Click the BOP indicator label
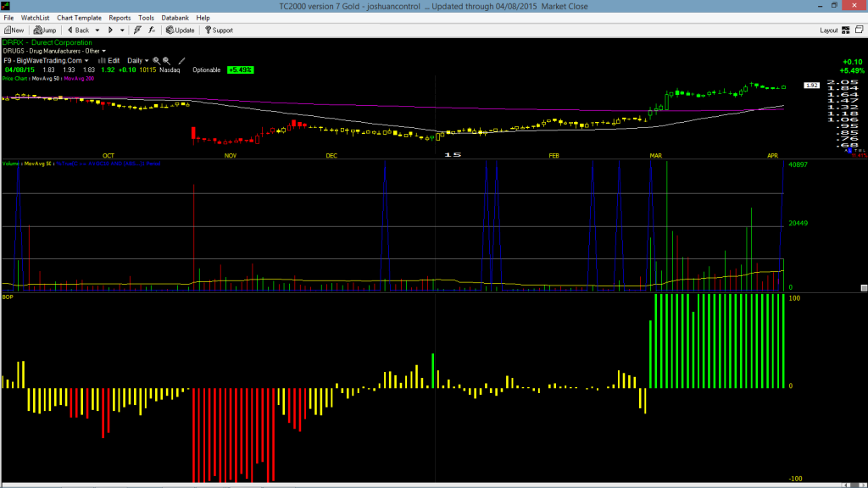This screenshot has height=488, width=868. (8, 297)
